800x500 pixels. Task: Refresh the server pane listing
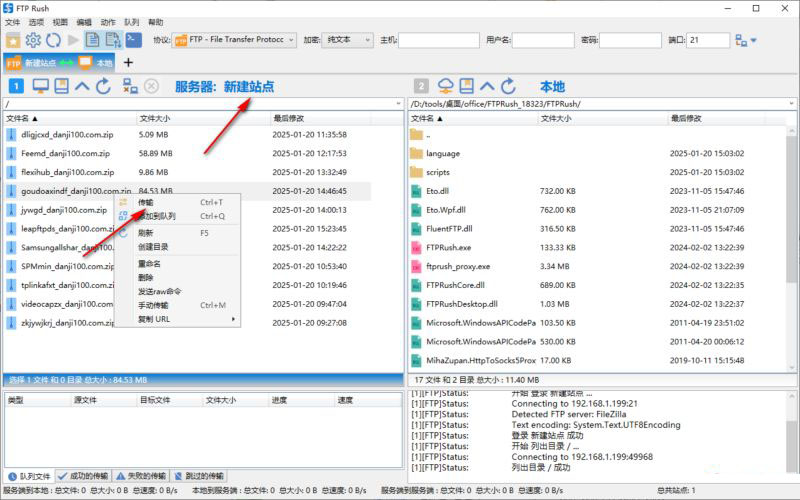click(x=103, y=86)
